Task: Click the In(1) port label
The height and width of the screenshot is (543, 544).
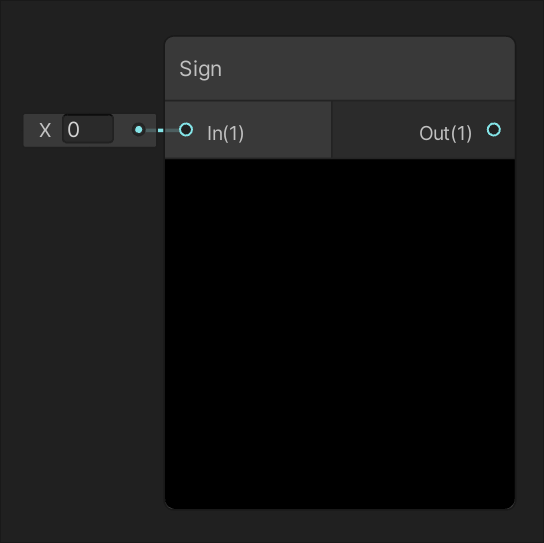Action: point(226,133)
